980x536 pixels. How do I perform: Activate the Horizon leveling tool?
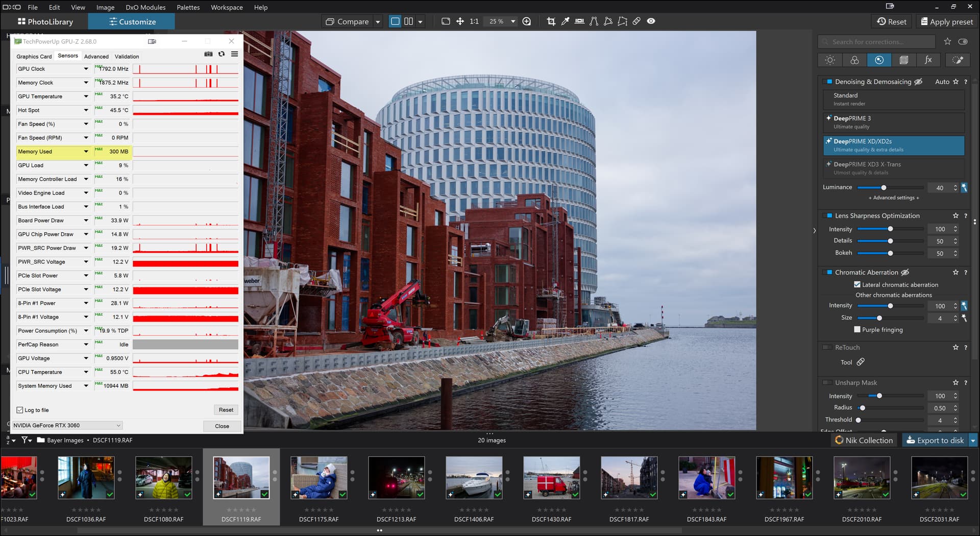pos(579,21)
